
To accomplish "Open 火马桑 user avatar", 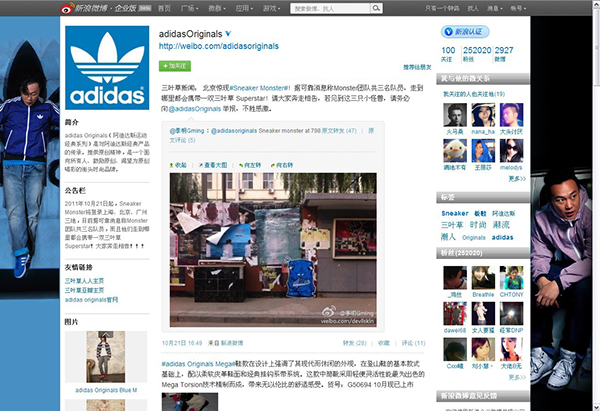I will point(455,115).
